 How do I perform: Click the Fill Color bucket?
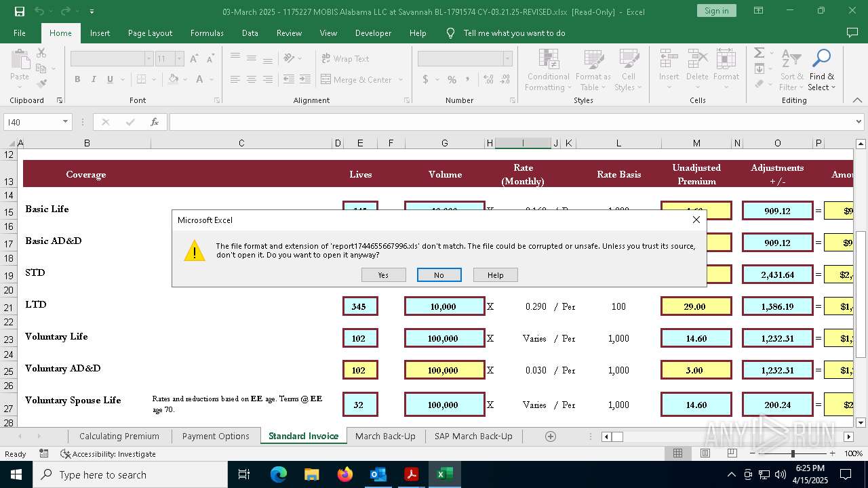coord(174,79)
